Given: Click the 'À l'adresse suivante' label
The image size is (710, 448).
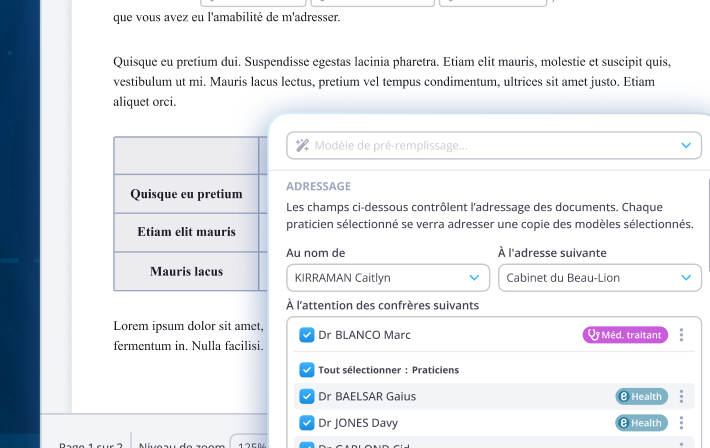Looking at the screenshot, I should (x=552, y=253).
